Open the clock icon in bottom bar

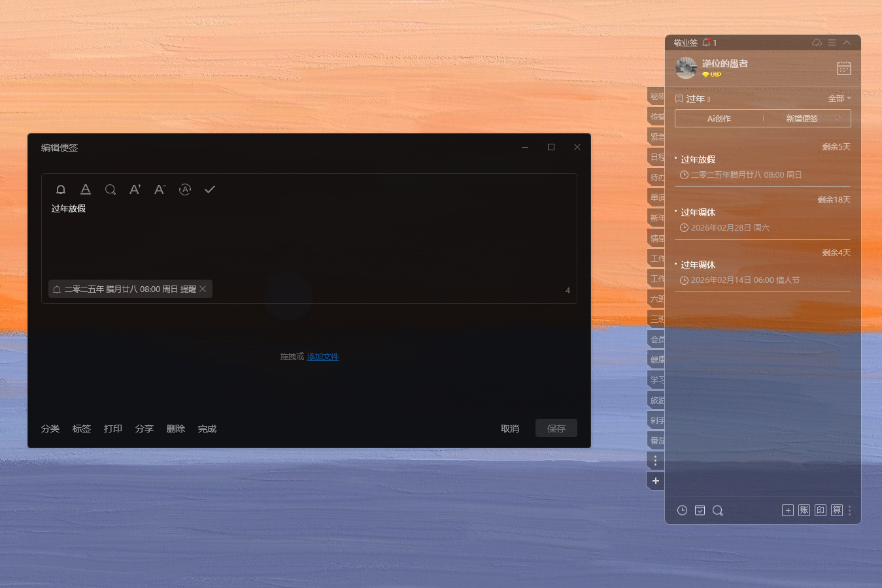tap(682, 510)
